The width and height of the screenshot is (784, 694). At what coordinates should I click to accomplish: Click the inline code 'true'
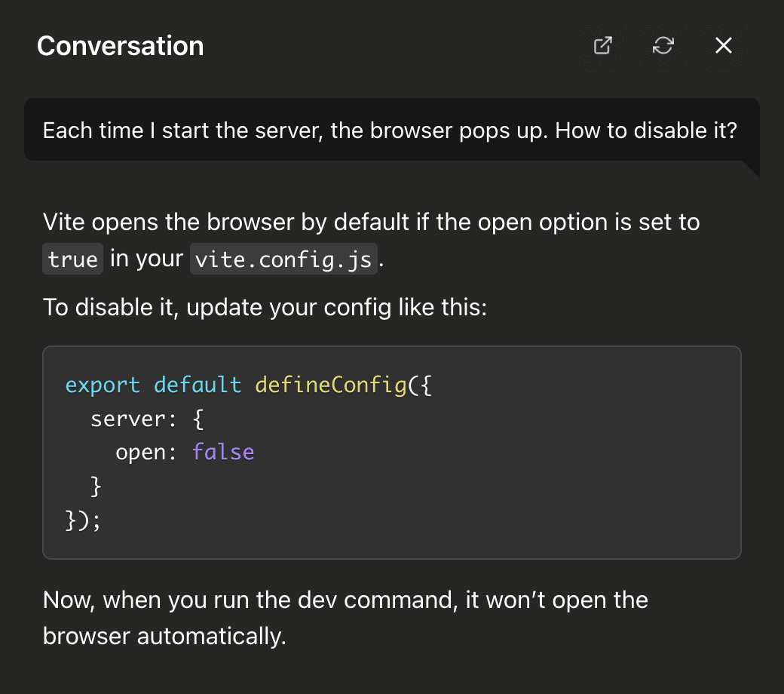(x=72, y=259)
